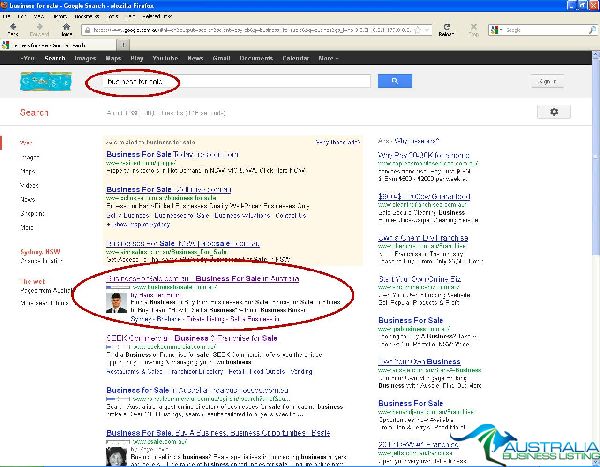Expand Show map of Sydney under second ad
The image size is (600, 467).
click(139, 224)
